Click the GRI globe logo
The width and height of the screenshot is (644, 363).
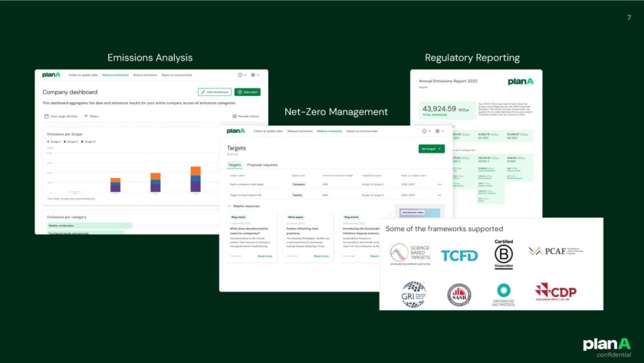(x=413, y=294)
